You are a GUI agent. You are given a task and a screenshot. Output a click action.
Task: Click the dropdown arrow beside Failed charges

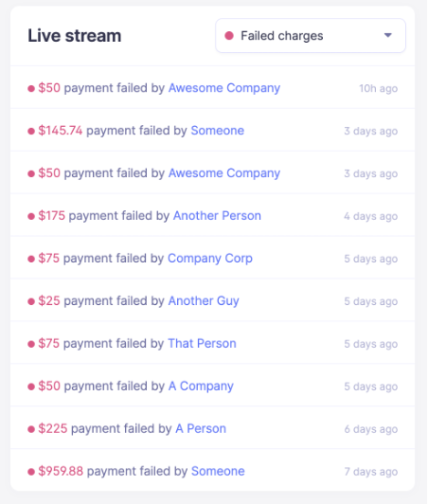[x=388, y=35]
